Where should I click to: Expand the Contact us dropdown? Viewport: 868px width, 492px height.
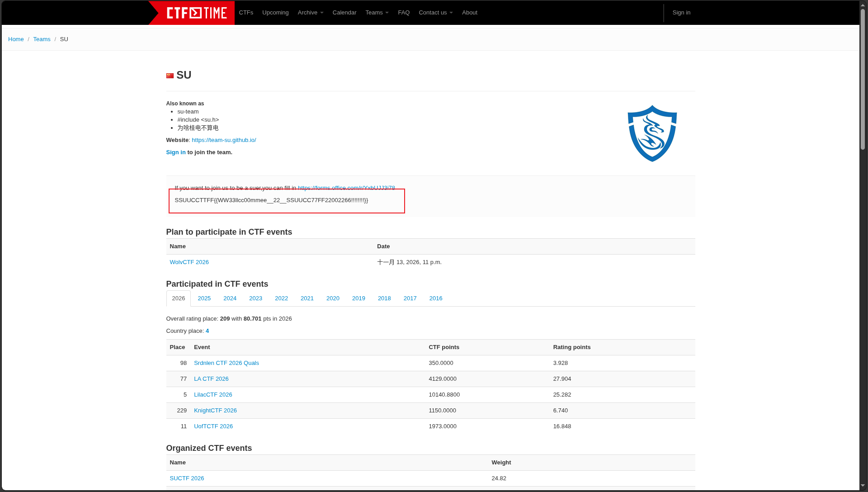tap(435, 13)
